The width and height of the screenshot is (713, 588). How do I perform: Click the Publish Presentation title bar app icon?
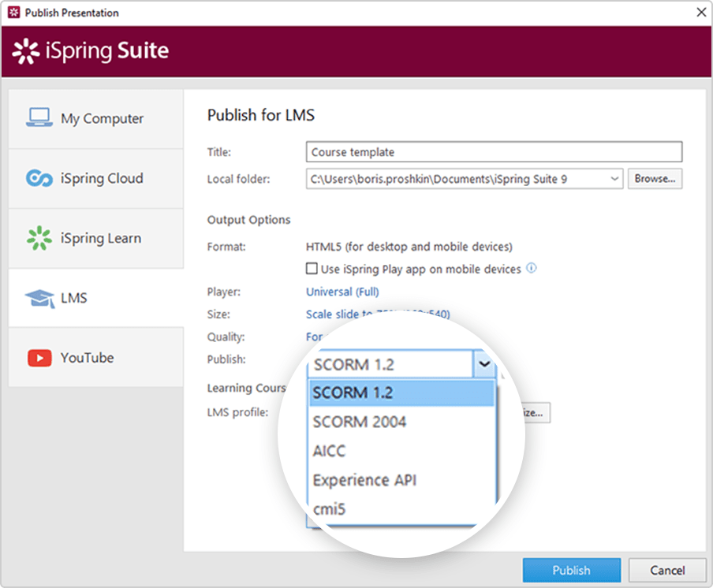[14, 13]
